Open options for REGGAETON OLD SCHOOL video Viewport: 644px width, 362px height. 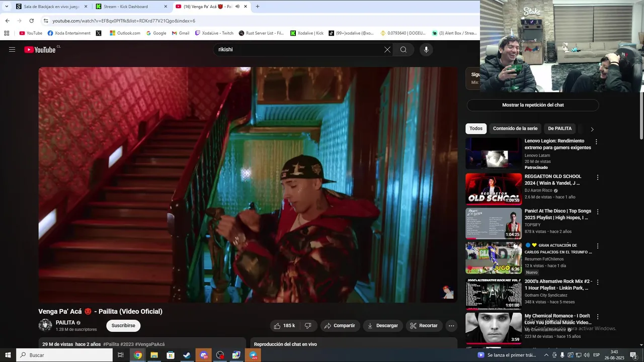point(597,177)
